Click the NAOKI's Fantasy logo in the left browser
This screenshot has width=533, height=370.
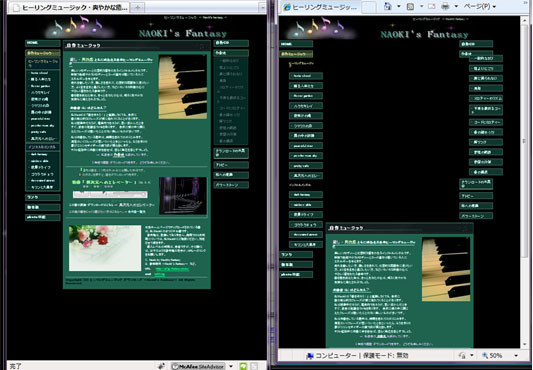[x=183, y=33]
